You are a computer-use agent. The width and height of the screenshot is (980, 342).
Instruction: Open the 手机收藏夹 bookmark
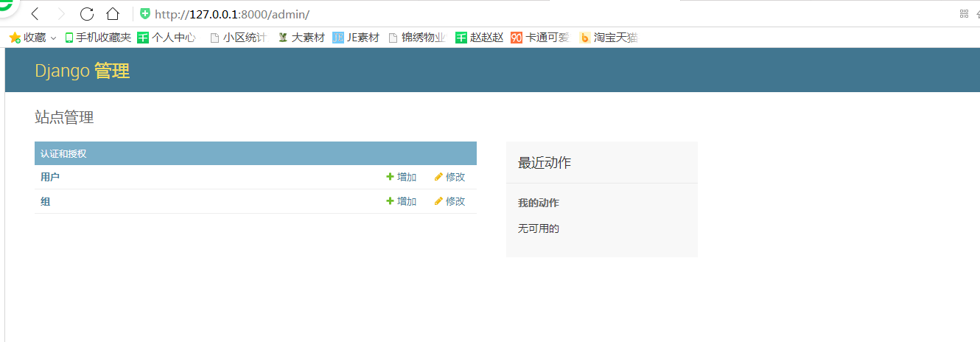click(98, 38)
